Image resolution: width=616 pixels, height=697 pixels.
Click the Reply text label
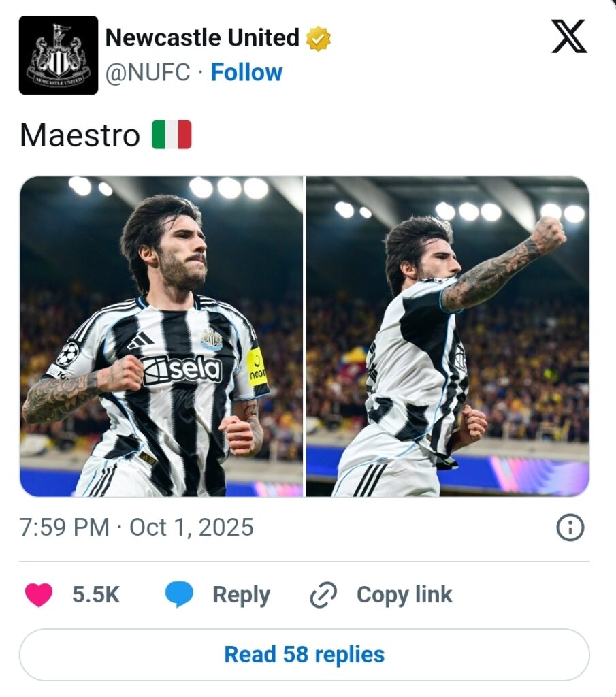tap(241, 595)
